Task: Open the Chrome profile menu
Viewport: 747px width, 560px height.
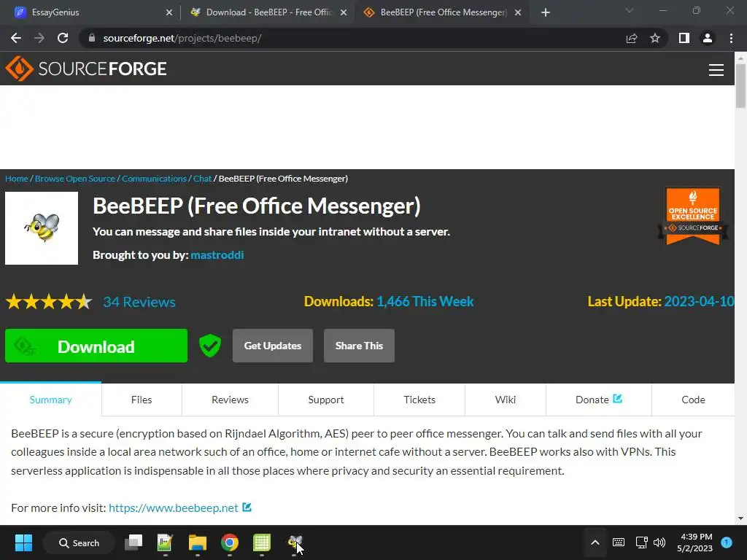Action: (x=708, y=38)
